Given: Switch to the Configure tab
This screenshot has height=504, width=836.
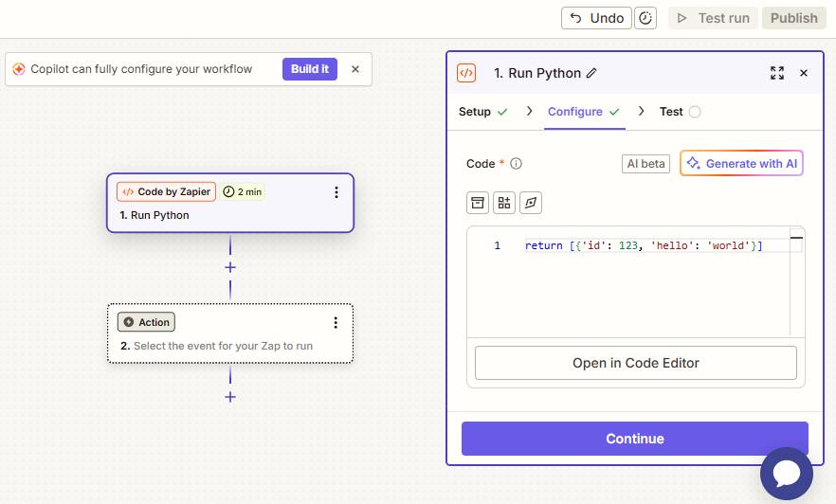Looking at the screenshot, I should (x=584, y=112).
